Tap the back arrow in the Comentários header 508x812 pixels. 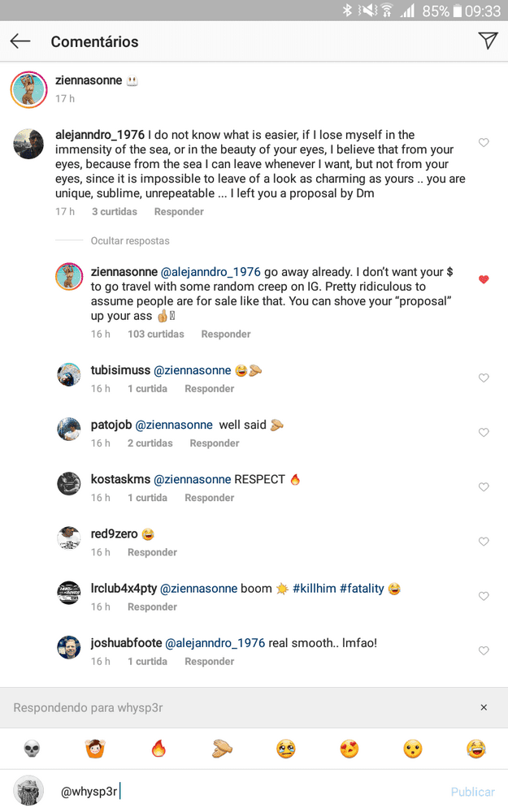(x=20, y=41)
